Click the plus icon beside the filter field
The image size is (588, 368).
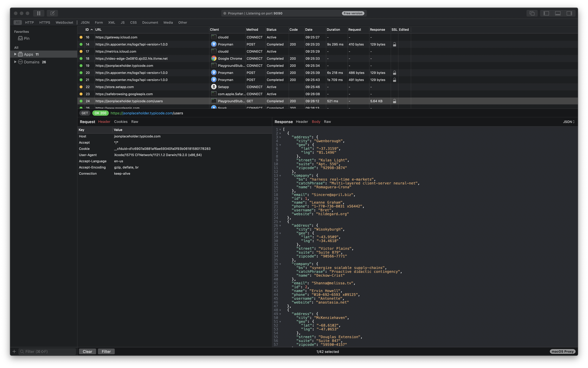click(x=14, y=351)
